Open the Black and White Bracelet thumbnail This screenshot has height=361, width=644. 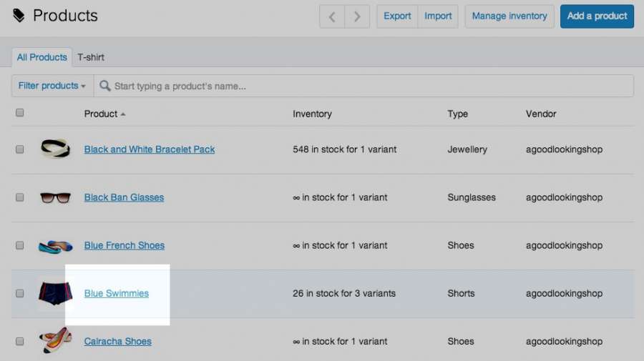point(55,149)
